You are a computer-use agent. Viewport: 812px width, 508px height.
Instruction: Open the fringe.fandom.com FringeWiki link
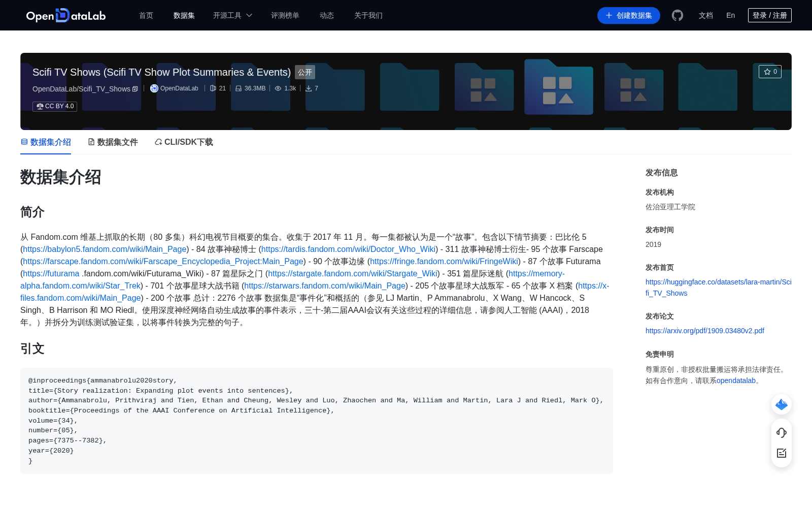pos(444,261)
